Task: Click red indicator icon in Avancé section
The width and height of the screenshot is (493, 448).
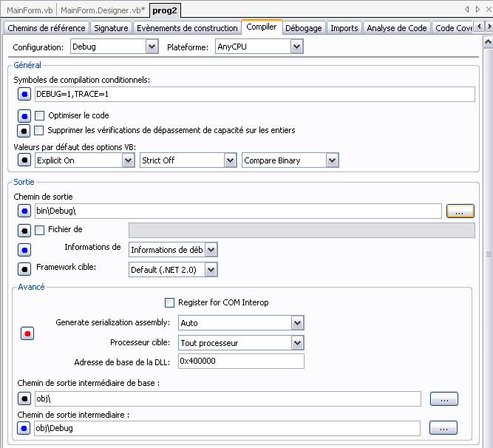Action: click(x=27, y=333)
